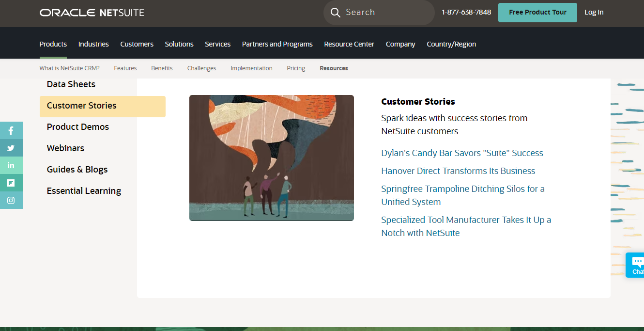Click the Flipboard share icon

tap(11, 183)
